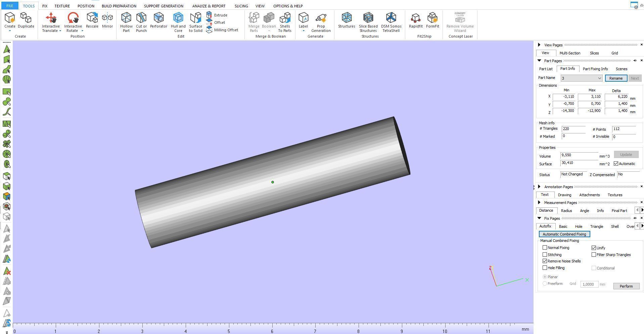The width and height of the screenshot is (644, 334).
Task: Open the Rescale tool
Action: 92,20
